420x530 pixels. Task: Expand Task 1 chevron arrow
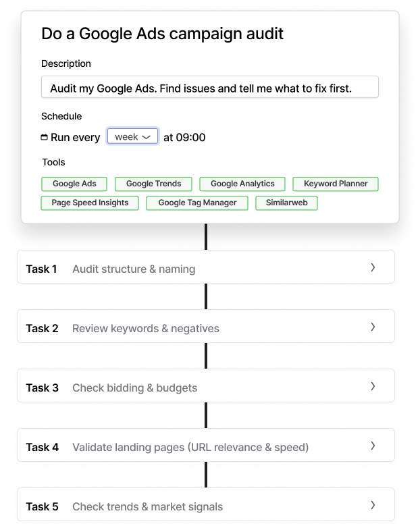click(x=373, y=268)
